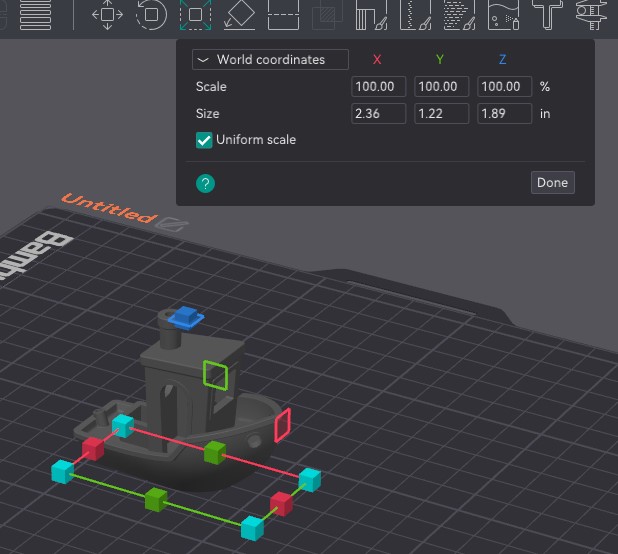Select the Text shape tool
The width and height of the screenshot is (618, 554).
tap(547, 15)
